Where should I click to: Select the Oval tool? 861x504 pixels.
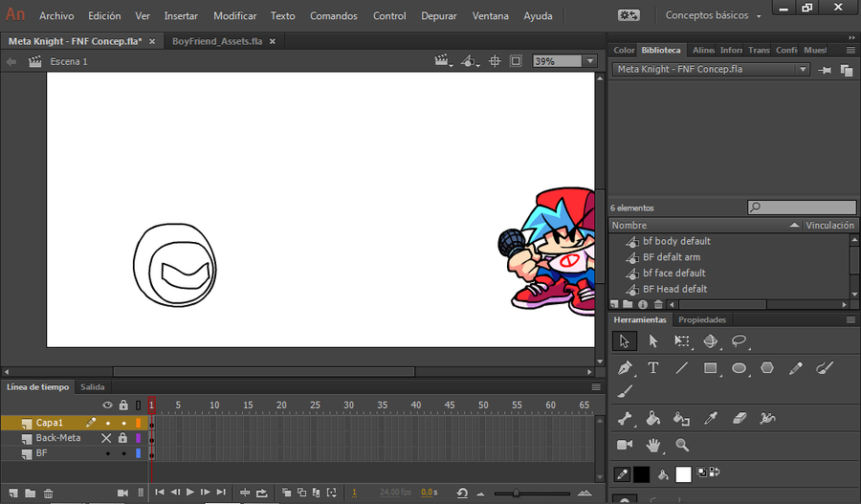pyautogui.click(x=740, y=368)
